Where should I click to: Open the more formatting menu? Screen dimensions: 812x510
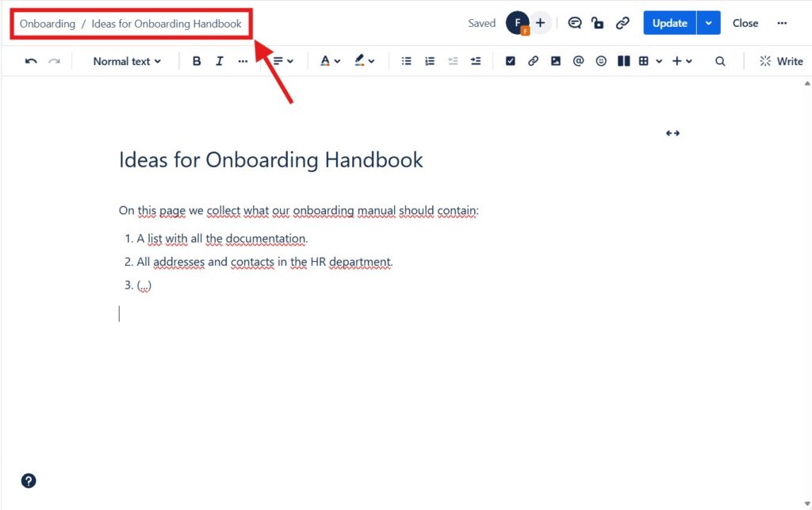coord(243,60)
